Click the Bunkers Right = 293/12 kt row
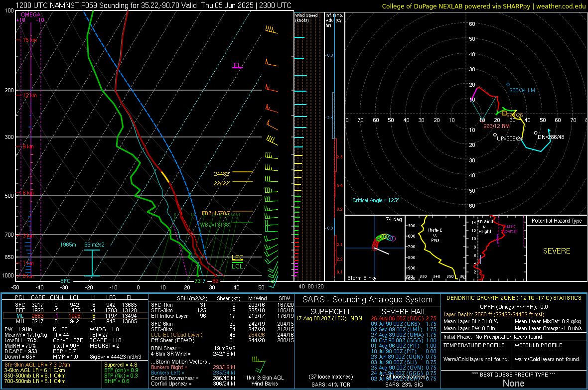 coord(193,367)
